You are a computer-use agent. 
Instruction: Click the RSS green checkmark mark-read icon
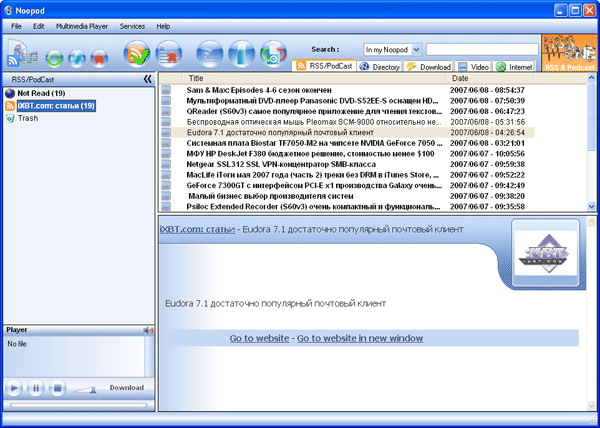(x=137, y=54)
